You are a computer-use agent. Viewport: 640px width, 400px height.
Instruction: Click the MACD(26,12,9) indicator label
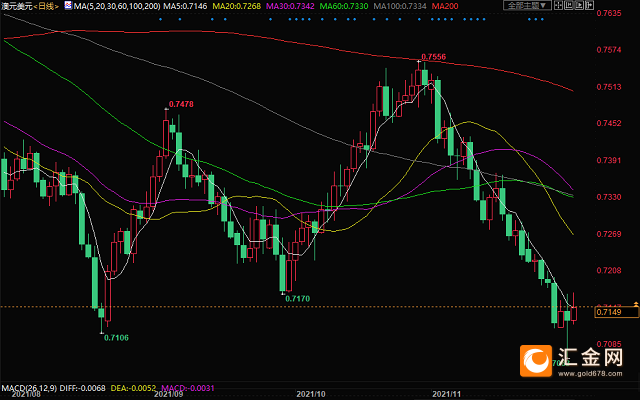coord(29,388)
